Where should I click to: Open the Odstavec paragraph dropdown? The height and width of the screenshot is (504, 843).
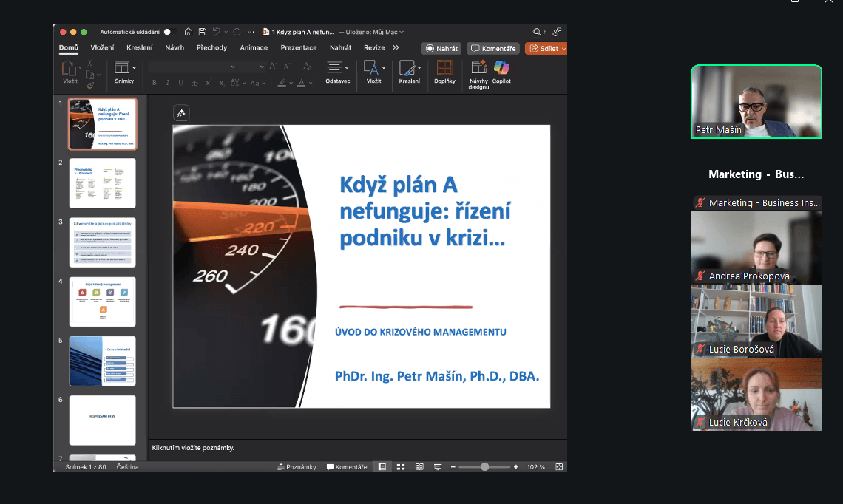[x=347, y=68]
